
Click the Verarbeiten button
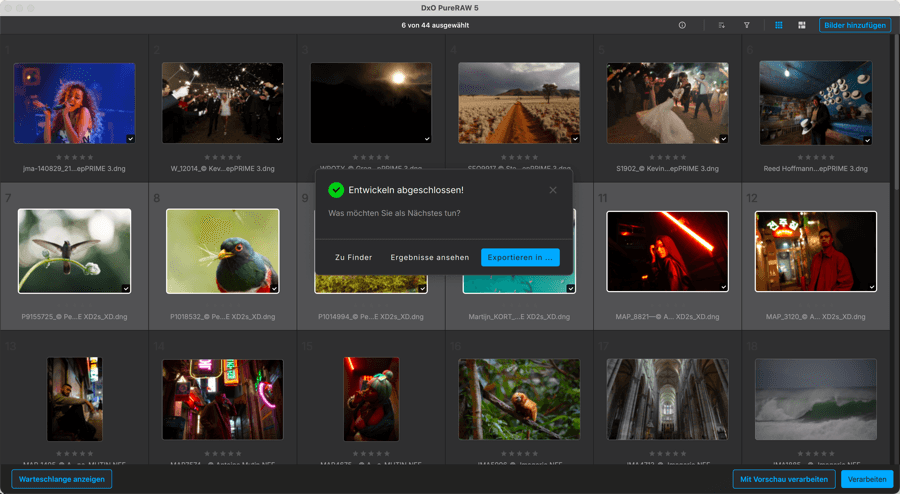[867, 479]
